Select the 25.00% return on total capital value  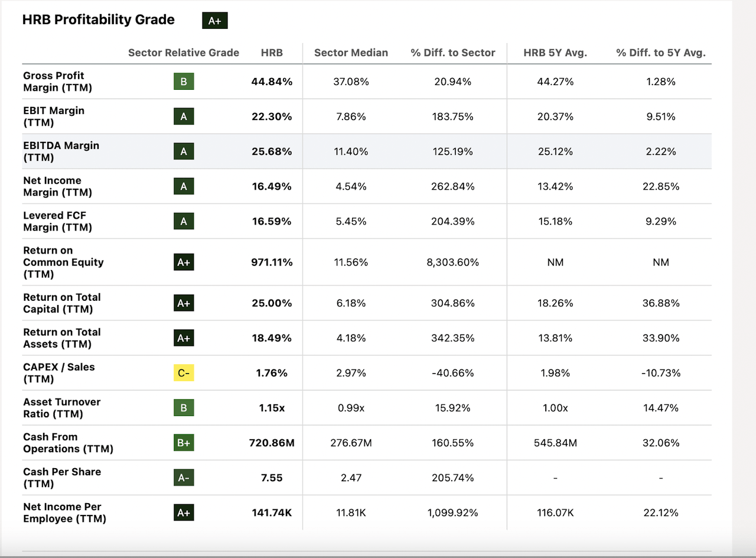[x=272, y=303]
